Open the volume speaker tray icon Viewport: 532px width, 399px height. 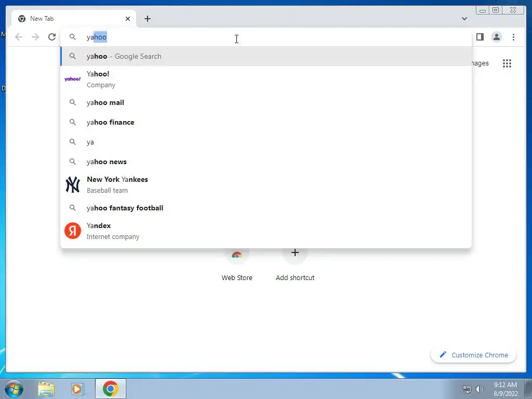point(480,389)
